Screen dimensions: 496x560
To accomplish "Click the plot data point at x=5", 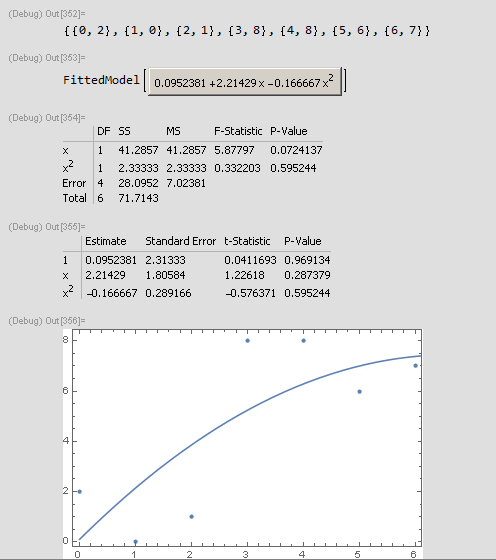I will (360, 391).
